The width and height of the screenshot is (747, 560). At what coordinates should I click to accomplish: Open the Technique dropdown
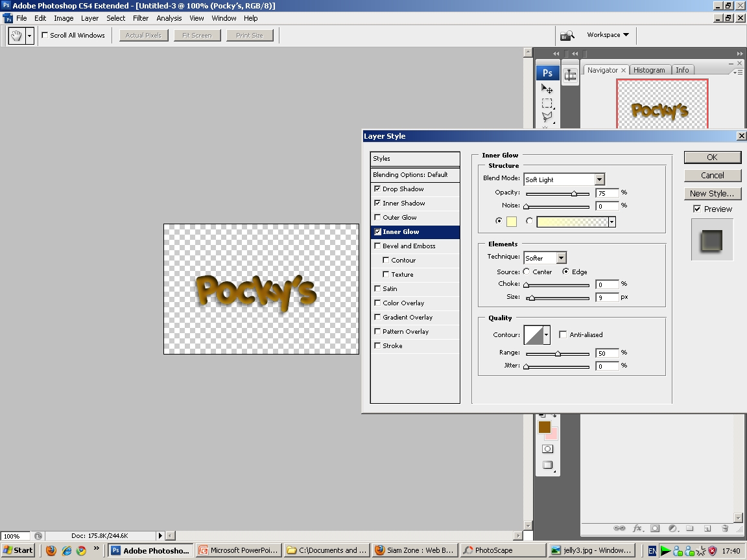(x=561, y=257)
